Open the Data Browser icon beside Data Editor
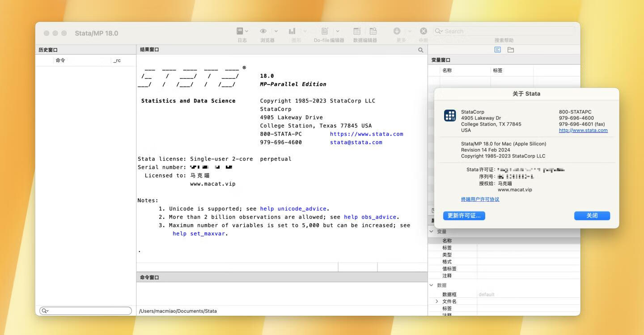The height and width of the screenshot is (335, 644). pyautogui.click(x=373, y=31)
